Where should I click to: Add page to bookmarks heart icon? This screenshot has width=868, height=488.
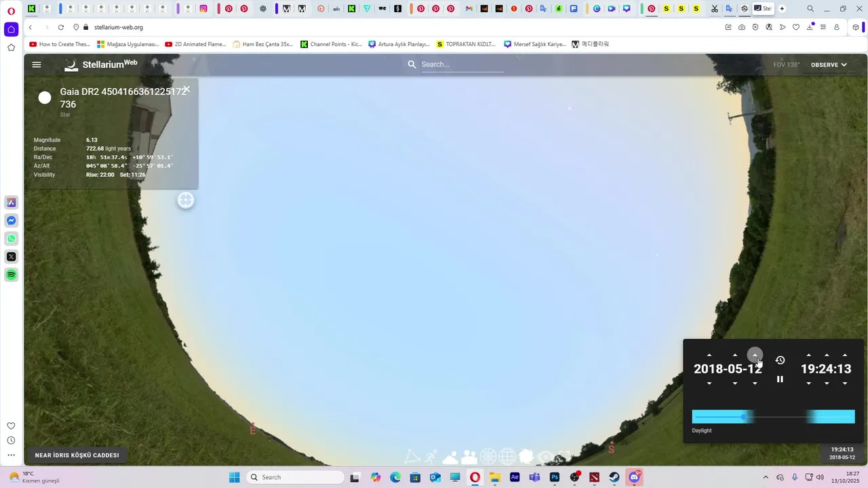(x=796, y=27)
